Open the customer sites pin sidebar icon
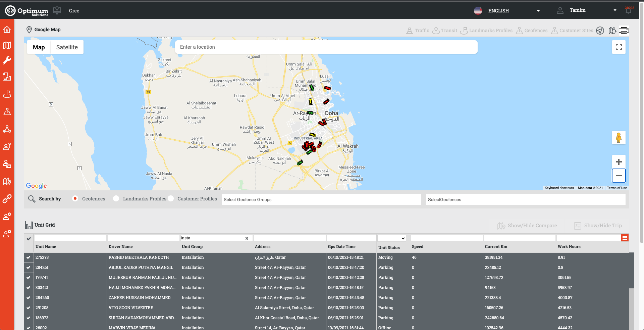Image resolution: width=644 pixels, height=330 pixels. click(7, 111)
